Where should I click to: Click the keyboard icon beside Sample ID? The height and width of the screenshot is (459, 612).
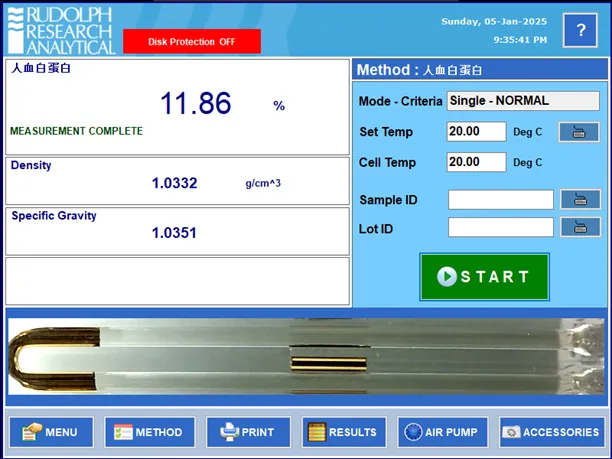pyautogui.click(x=581, y=199)
